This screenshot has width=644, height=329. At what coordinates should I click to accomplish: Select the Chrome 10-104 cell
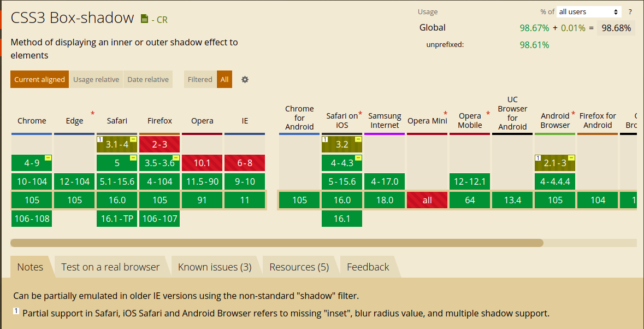point(32,181)
